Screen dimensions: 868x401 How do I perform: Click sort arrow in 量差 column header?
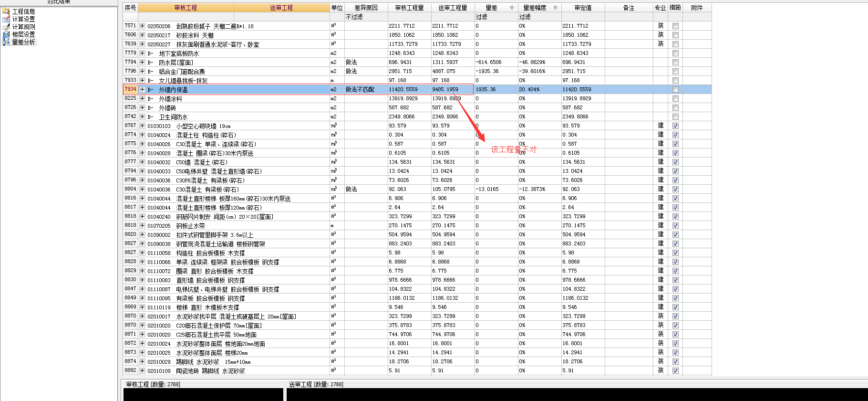[512, 8]
